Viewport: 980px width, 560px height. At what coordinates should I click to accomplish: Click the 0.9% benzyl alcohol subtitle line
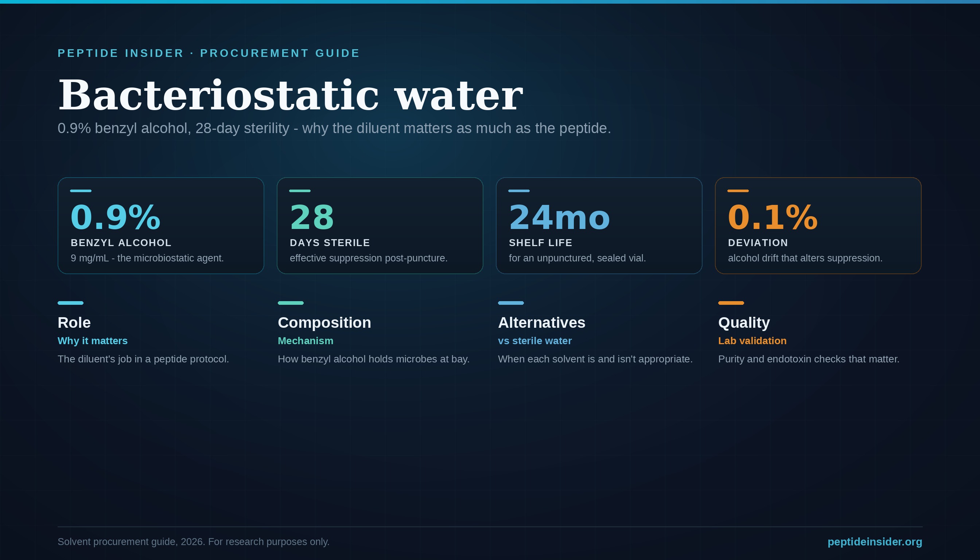tap(334, 128)
